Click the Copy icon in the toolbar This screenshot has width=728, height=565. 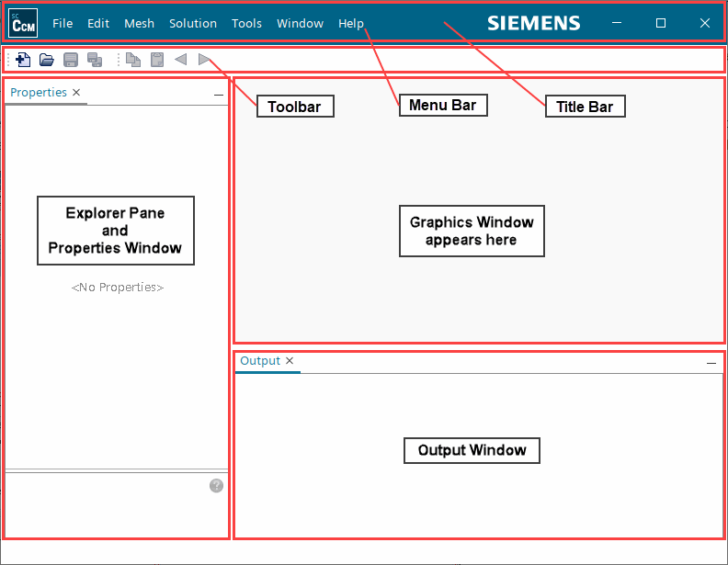(x=133, y=60)
